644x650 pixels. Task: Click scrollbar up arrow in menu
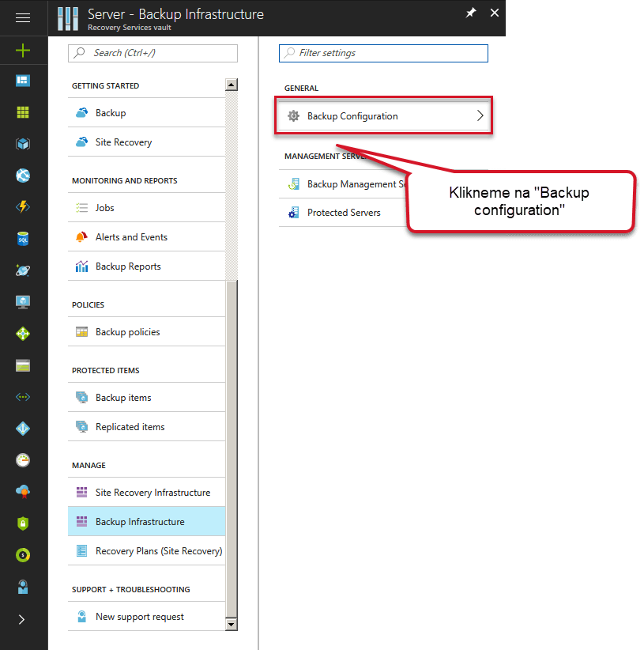coord(232,85)
